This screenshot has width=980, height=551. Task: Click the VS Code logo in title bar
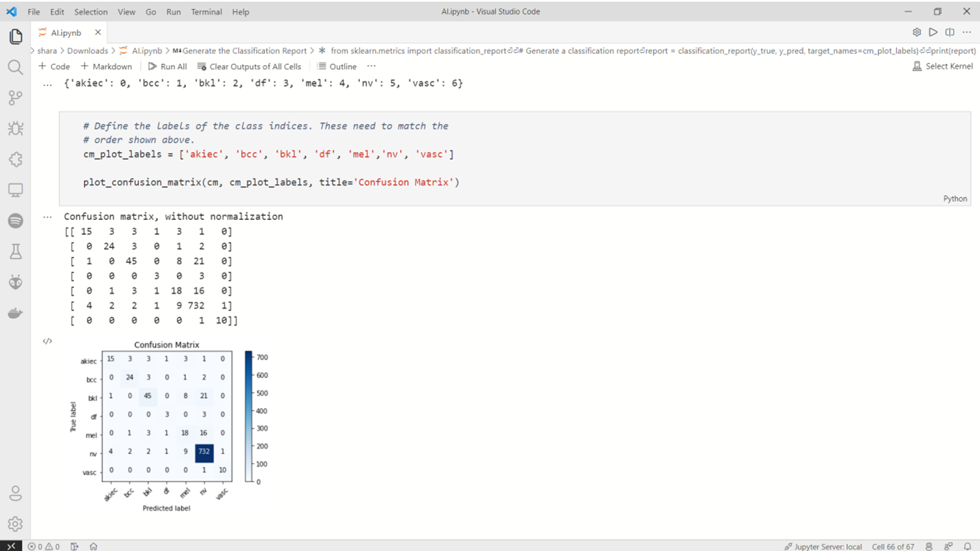pyautogui.click(x=12, y=11)
